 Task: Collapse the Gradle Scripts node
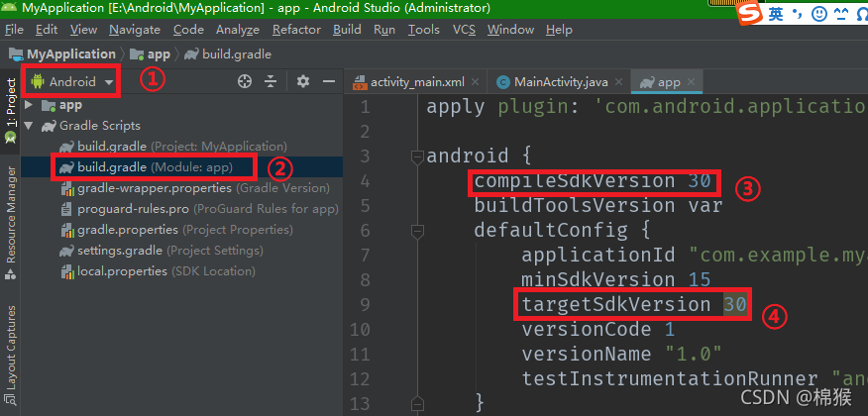[x=29, y=126]
